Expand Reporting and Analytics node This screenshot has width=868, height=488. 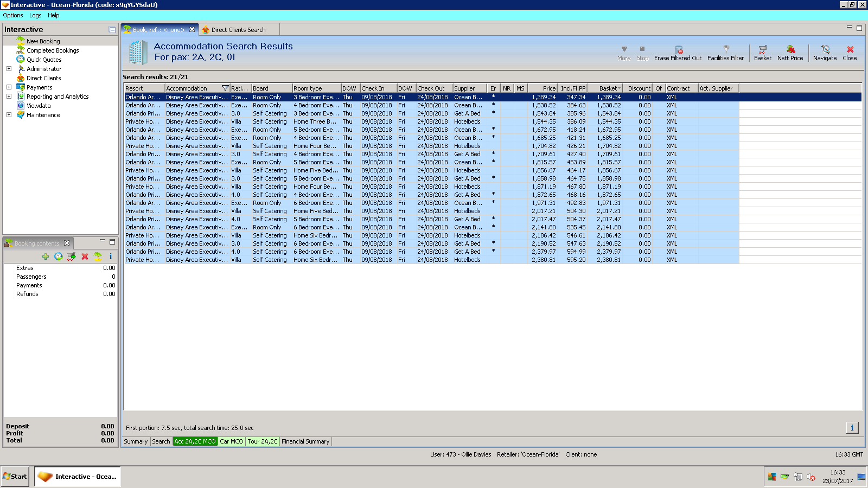9,96
